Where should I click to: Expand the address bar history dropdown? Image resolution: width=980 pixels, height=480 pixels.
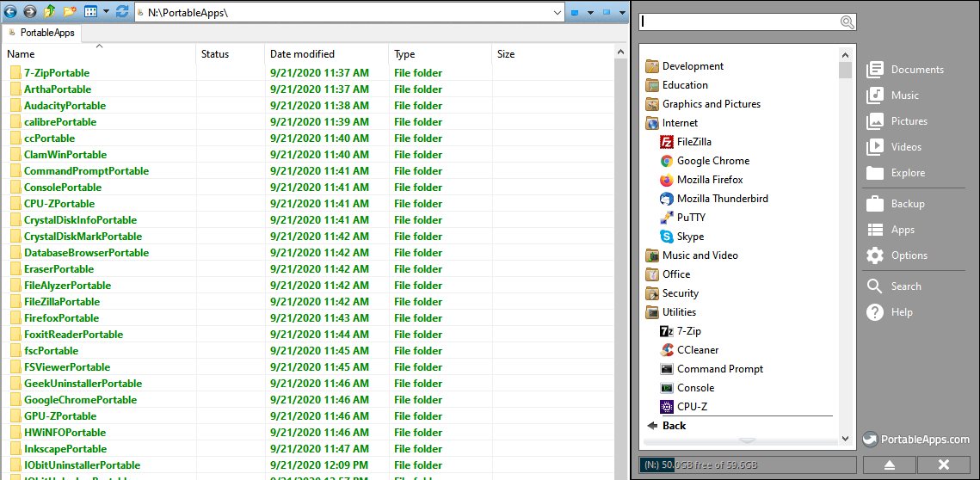click(558, 13)
